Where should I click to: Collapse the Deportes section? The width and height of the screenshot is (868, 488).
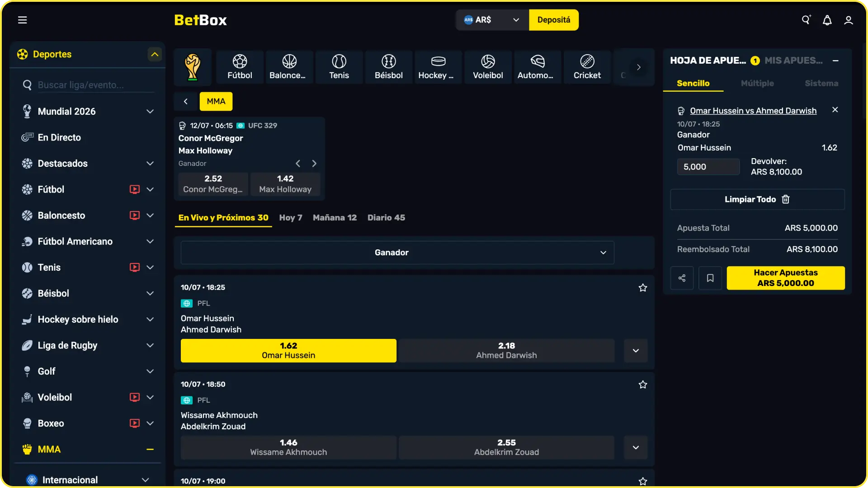(155, 54)
